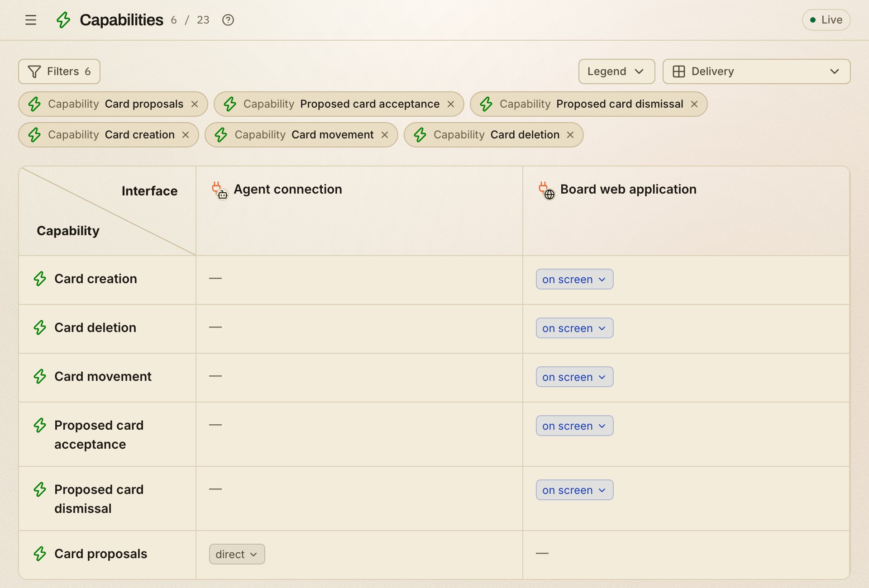Select the Card deletion row label
869x588 pixels.
pos(95,327)
